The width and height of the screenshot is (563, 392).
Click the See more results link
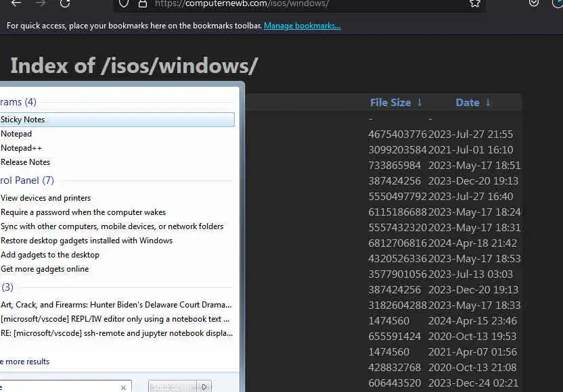(24, 362)
